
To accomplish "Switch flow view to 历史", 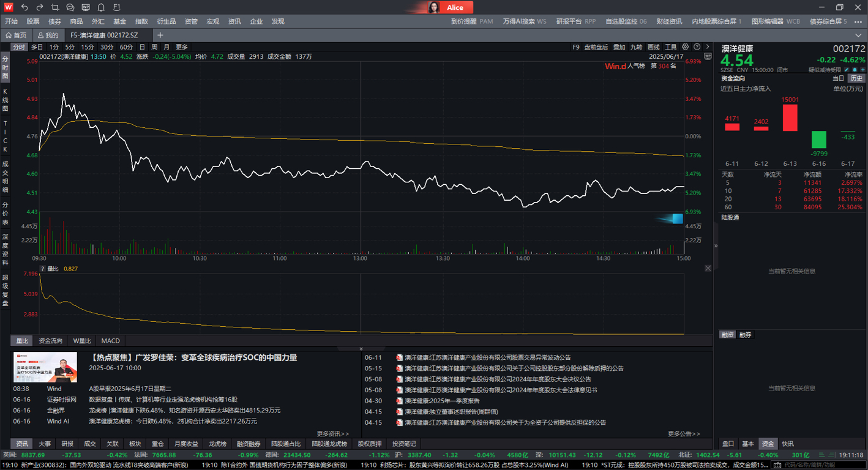I will pos(856,78).
